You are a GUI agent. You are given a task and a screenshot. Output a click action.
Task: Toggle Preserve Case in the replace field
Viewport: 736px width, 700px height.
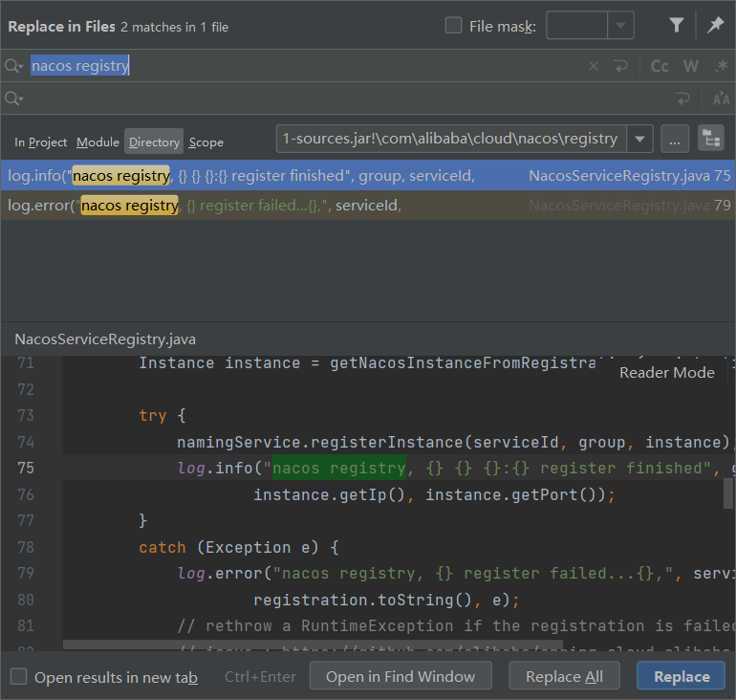point(721,98)
